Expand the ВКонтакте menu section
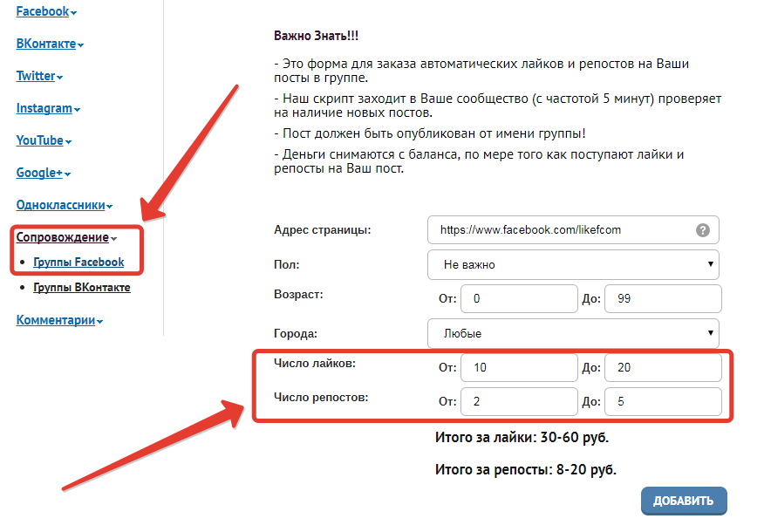 pos(50,44)
